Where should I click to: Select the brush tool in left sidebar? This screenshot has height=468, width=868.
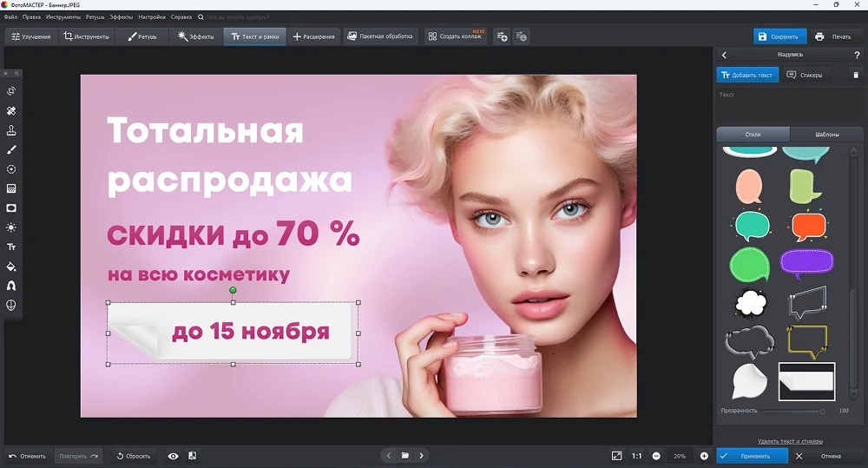tap(11, 149)
